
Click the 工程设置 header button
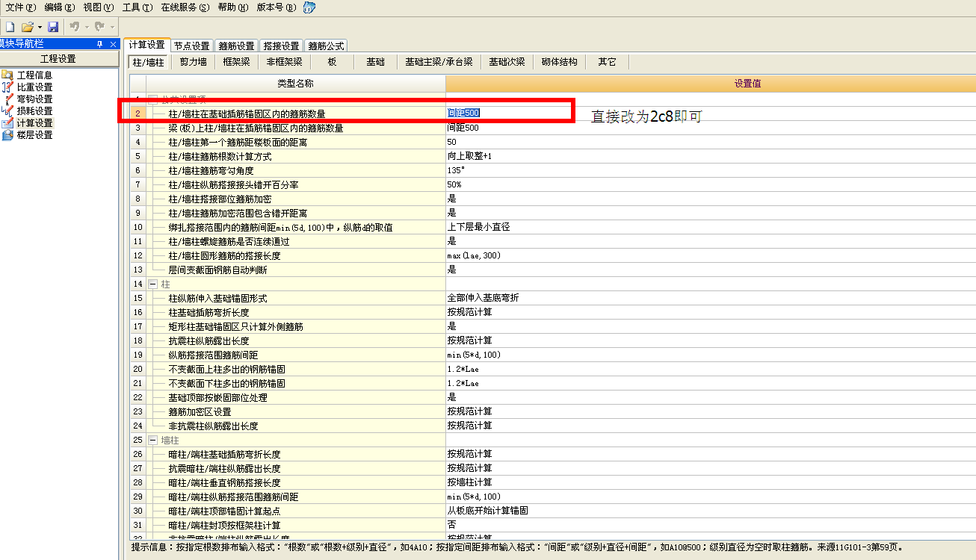[58, 59]
